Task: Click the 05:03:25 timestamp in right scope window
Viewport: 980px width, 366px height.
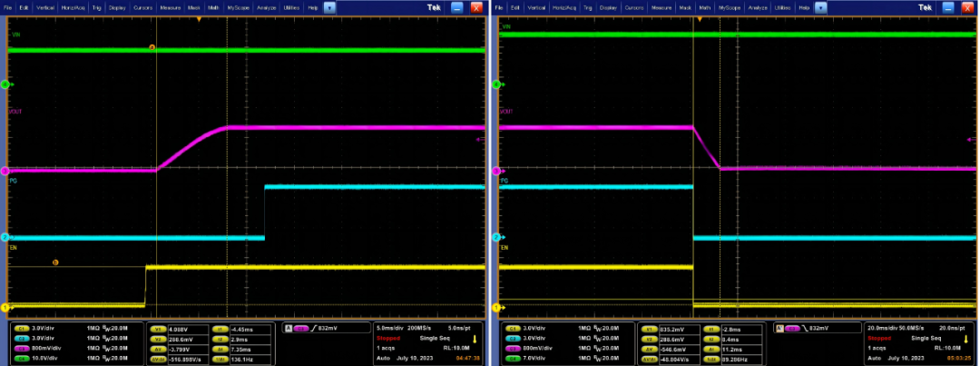Action: 959,358
